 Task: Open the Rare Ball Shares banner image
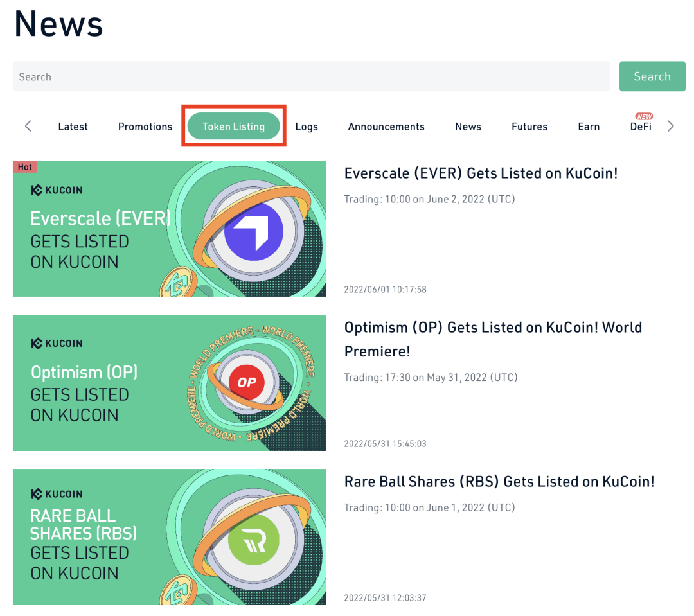[x=169, y=537]
